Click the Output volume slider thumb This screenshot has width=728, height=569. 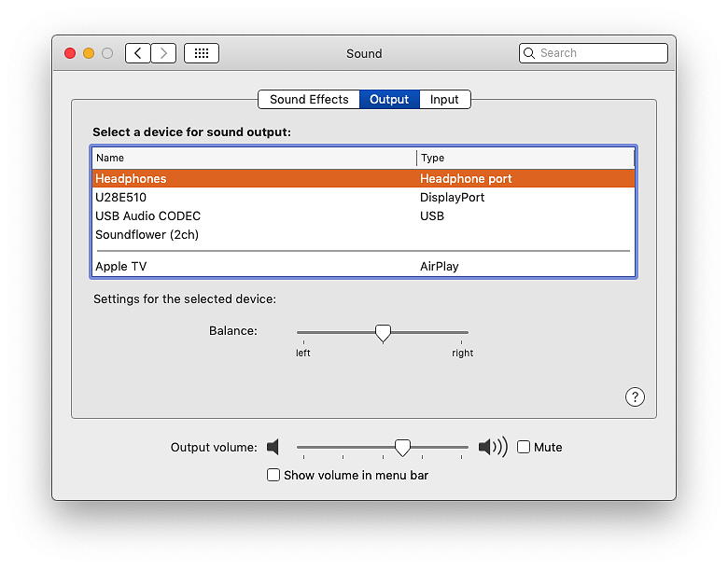[x=402, y=448]
